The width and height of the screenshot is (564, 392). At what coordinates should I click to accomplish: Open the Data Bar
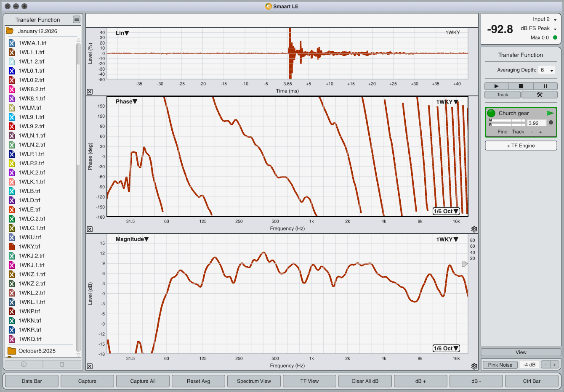coord(32,381)
